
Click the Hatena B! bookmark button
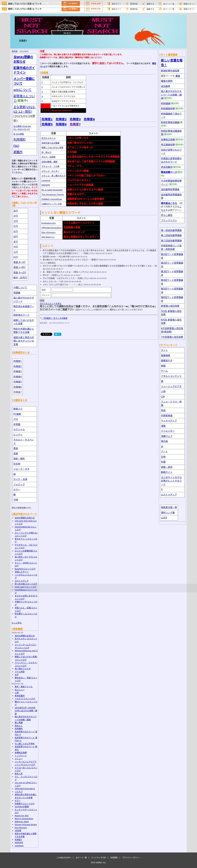tap(58, 334)
